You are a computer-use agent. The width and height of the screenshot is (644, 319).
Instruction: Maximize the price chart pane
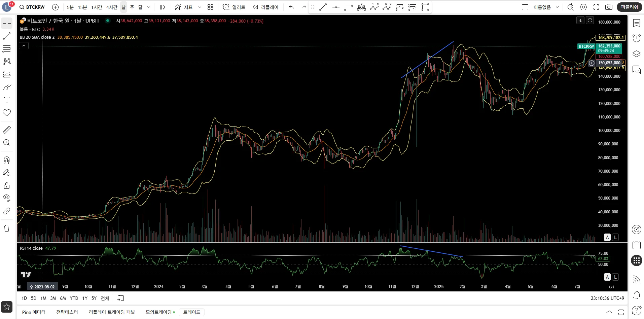click(x=590, y=21)
